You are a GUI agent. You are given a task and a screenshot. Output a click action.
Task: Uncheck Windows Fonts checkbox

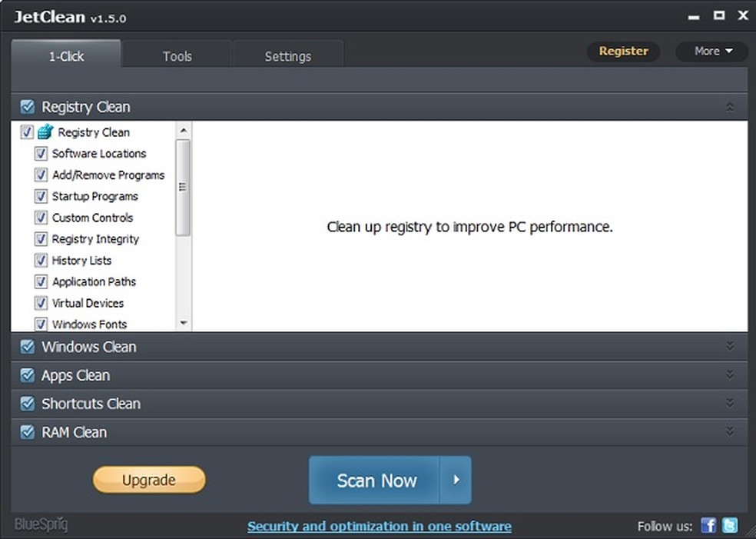point(41,324)
